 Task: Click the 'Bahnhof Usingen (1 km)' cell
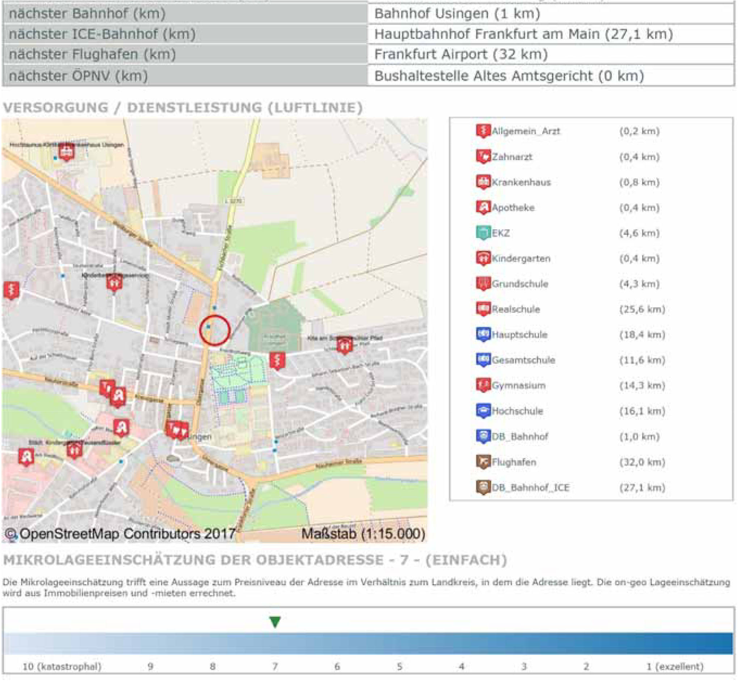(x=551, y=13)
